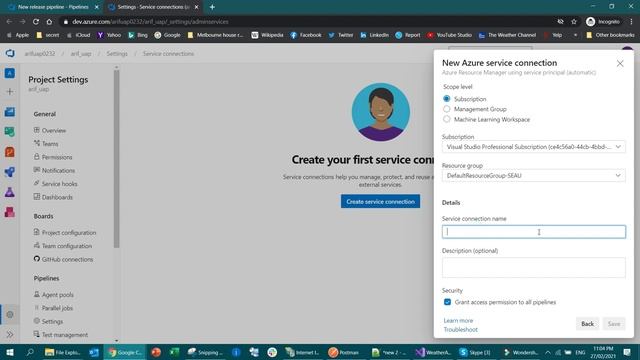Open Settings breadcrumb link
This screenshot has width=640, height=360.
pos(117,53)
